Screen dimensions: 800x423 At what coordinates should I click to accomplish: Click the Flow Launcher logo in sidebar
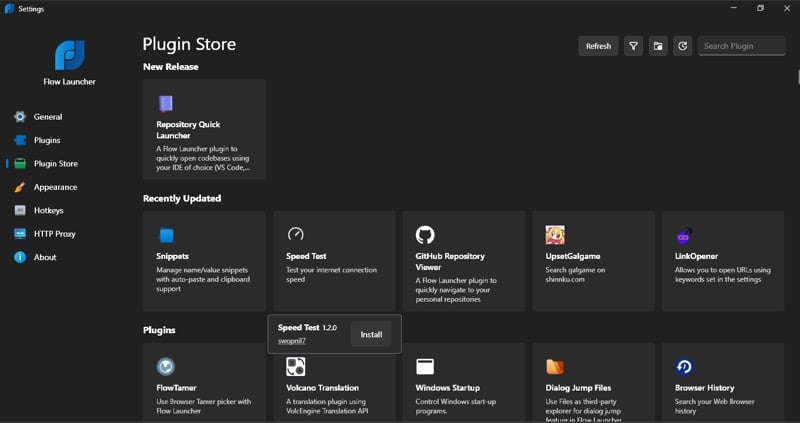[69, 55]
